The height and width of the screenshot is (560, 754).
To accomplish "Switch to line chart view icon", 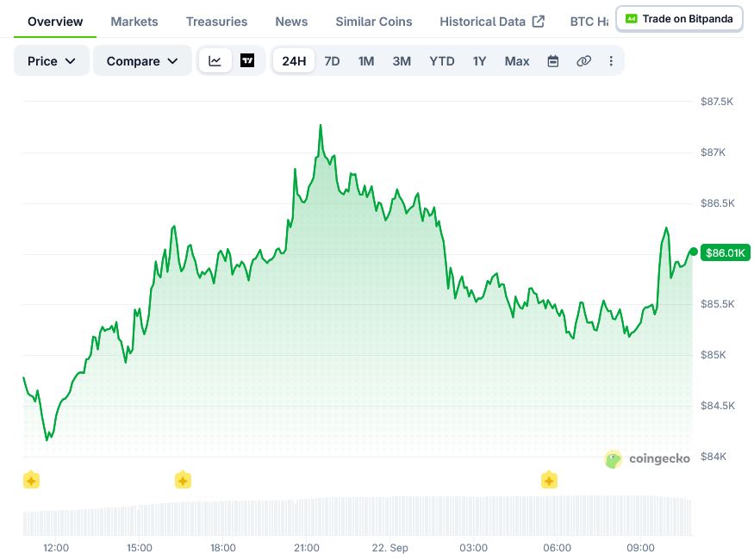I will click(215, 61).
